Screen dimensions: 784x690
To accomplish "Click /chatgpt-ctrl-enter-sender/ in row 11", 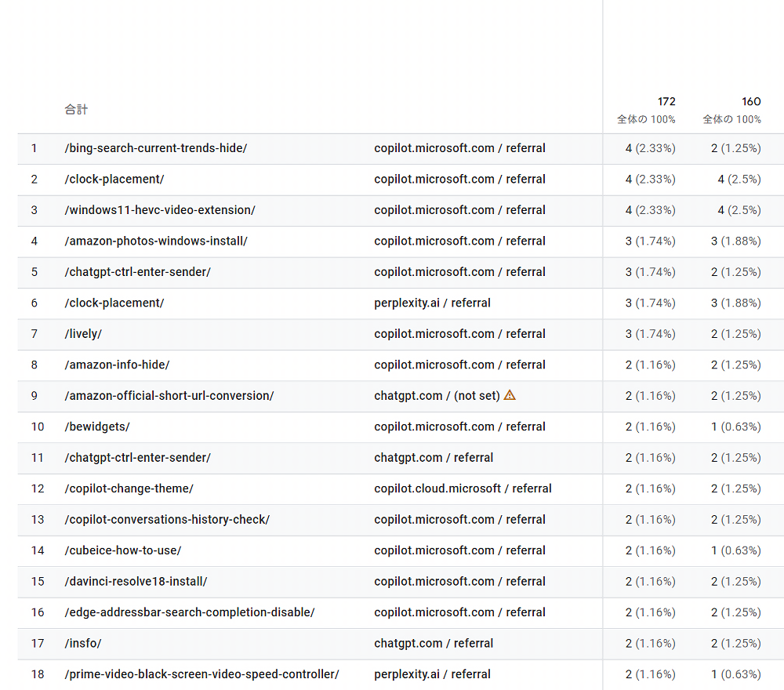I will (x=138, y=457).
